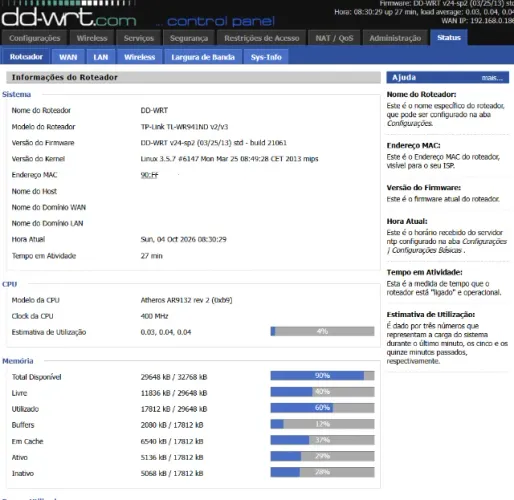Click the 'Nome do Host' label

(34, 191)
